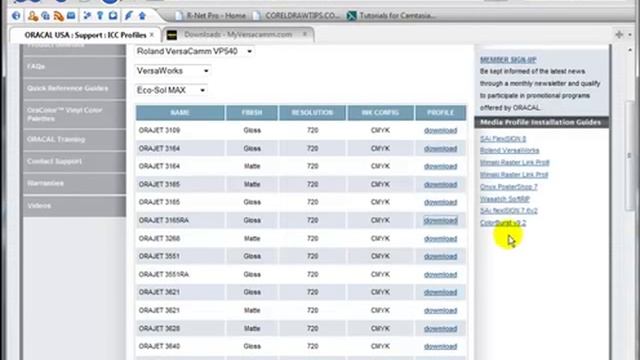Download the ORAJET 3640 Gloss profile
640x360 pixels.
click(x=440, y=347)
